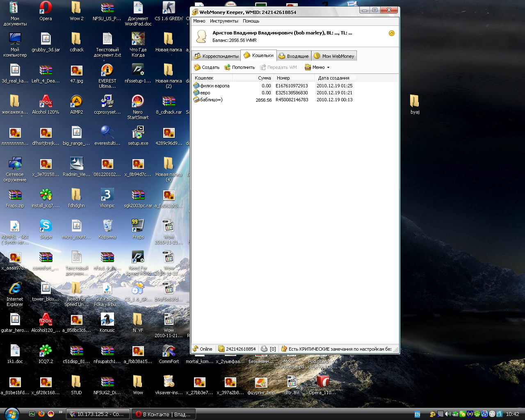Image resolution: width=525 pixels, height=420 pixels.
Task: Open the Сетевое окружение desktop icon
Action: (15, 170)
